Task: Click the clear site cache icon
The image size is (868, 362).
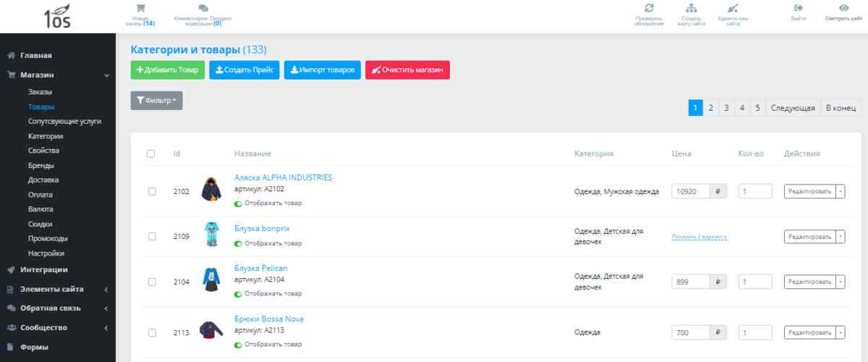Action: point(733,8)
